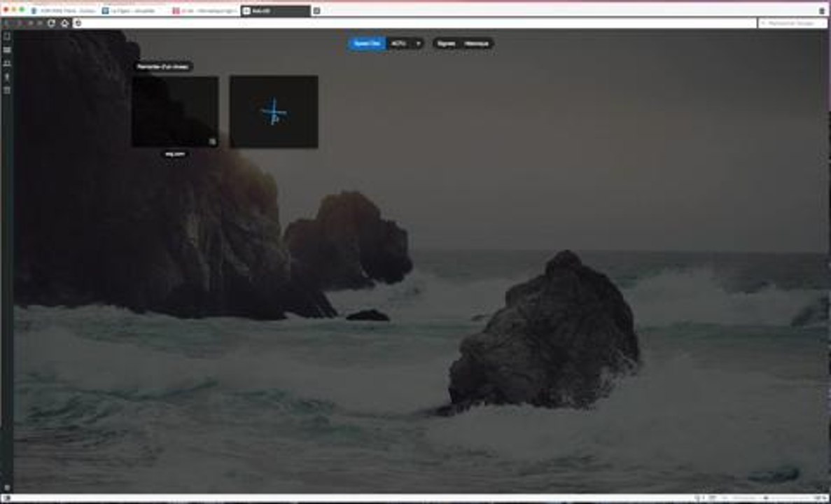The image size is (831, 504).
Task: Open the Signets page
Action: 447,43
